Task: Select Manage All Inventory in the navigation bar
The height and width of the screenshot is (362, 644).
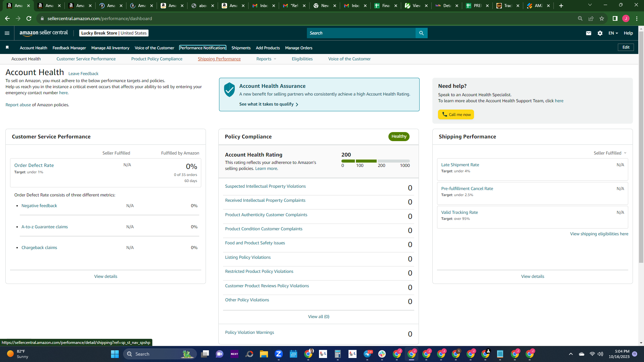Action: point(110,48)
